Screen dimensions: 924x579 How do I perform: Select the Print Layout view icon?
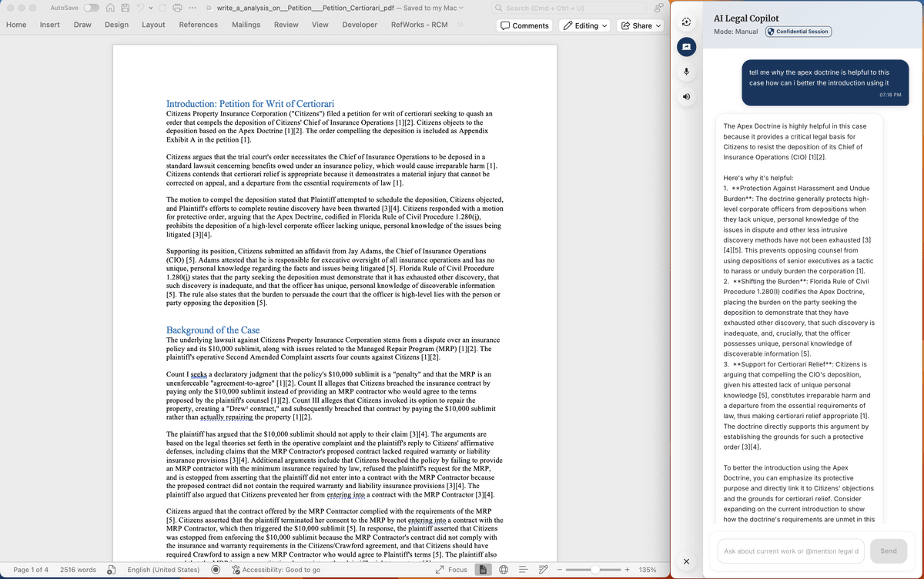(484, 570)
